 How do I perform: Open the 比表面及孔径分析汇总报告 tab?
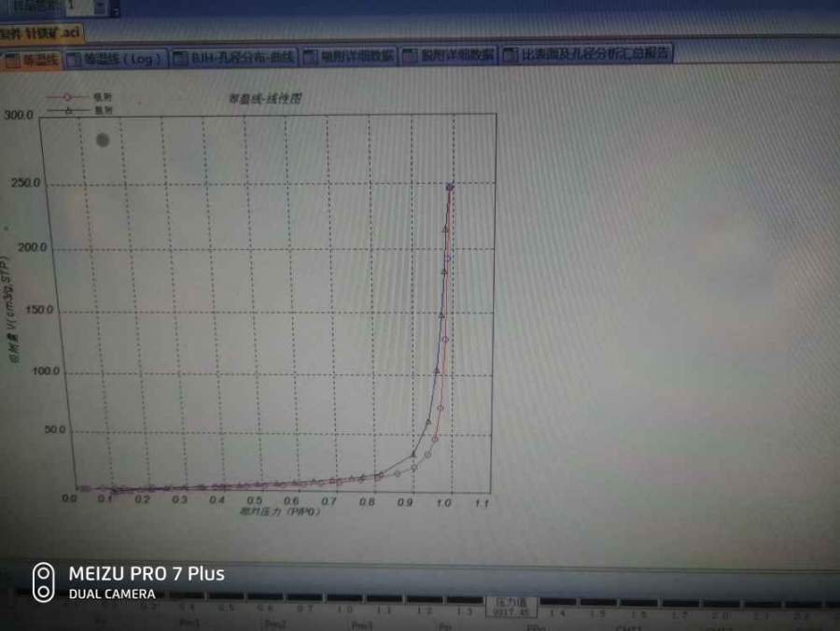[587, 53]
